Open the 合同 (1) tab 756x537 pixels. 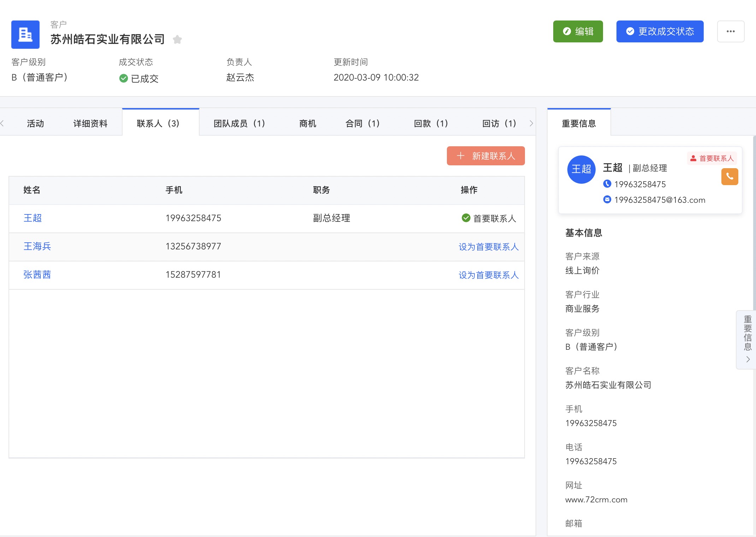point(362,123)
